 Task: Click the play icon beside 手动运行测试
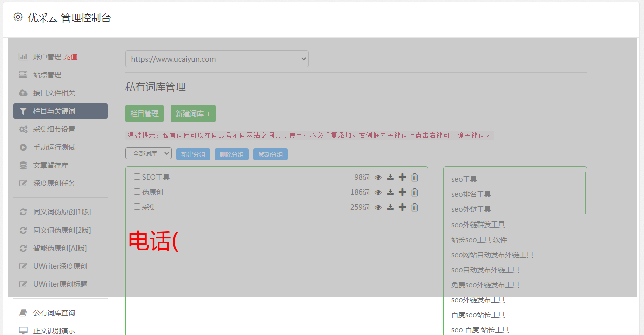[23, 147]
